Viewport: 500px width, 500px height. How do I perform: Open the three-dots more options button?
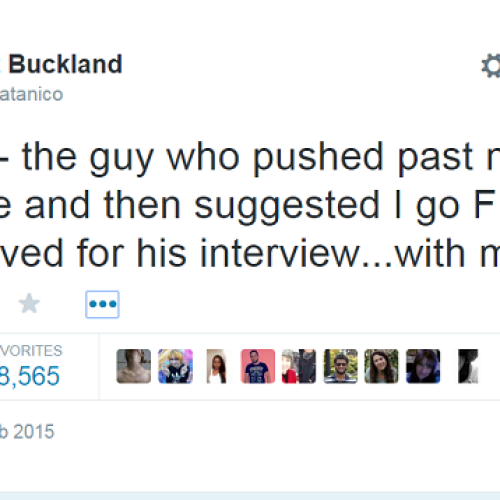point(102,304)
